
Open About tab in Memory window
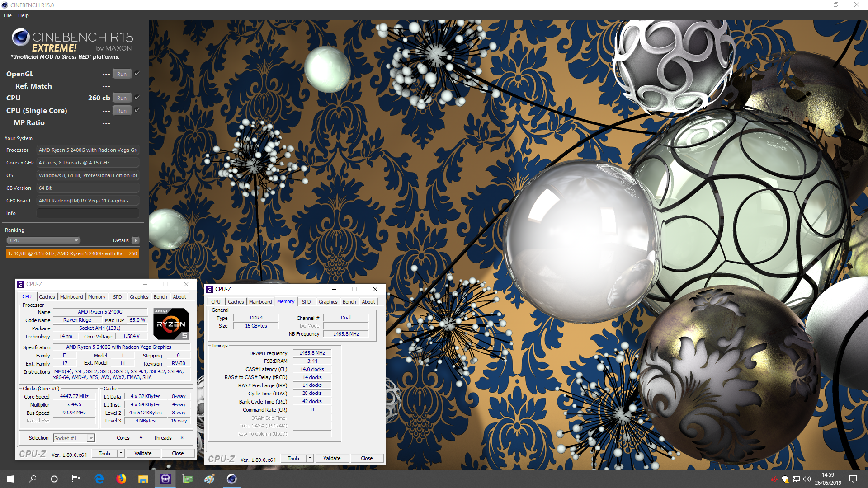pos(368,302)
